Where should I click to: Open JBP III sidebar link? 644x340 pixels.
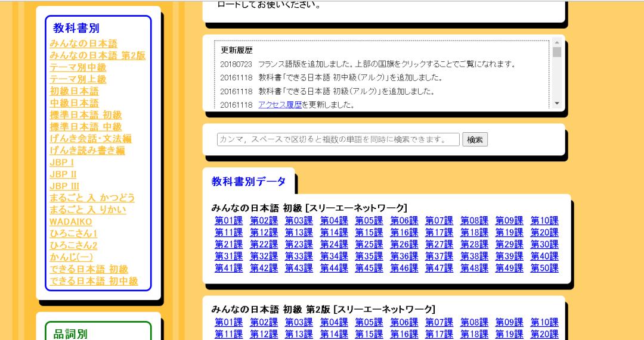pos(64,186)
